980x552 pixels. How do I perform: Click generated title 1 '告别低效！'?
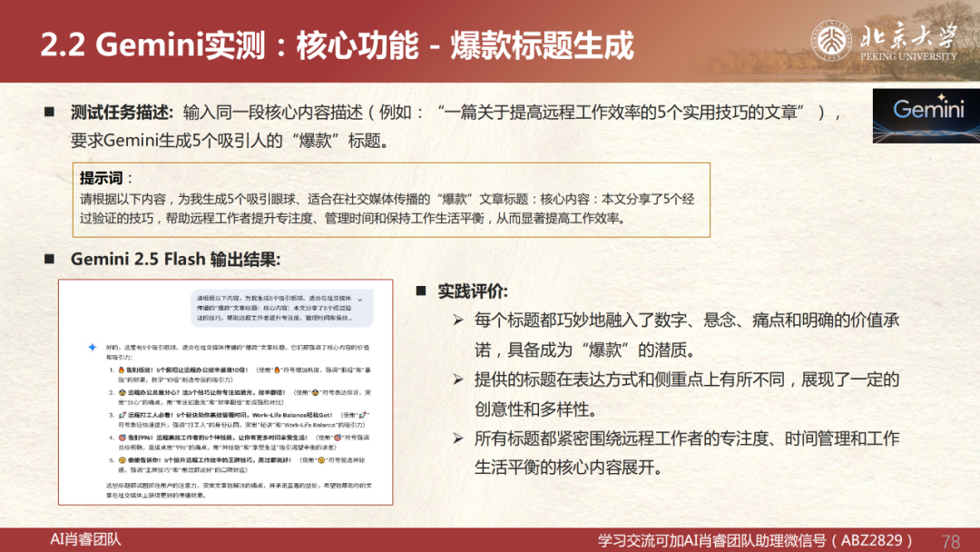(x=244, y=374)
